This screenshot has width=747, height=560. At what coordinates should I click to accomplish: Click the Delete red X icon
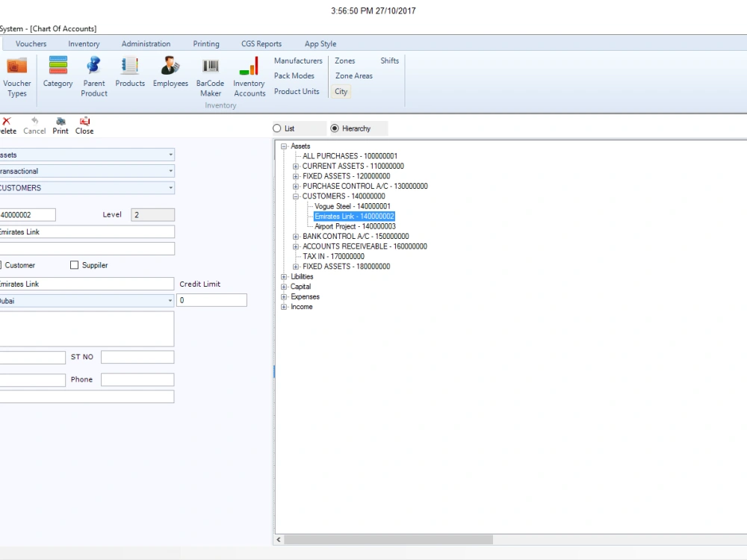coord(7,121)
